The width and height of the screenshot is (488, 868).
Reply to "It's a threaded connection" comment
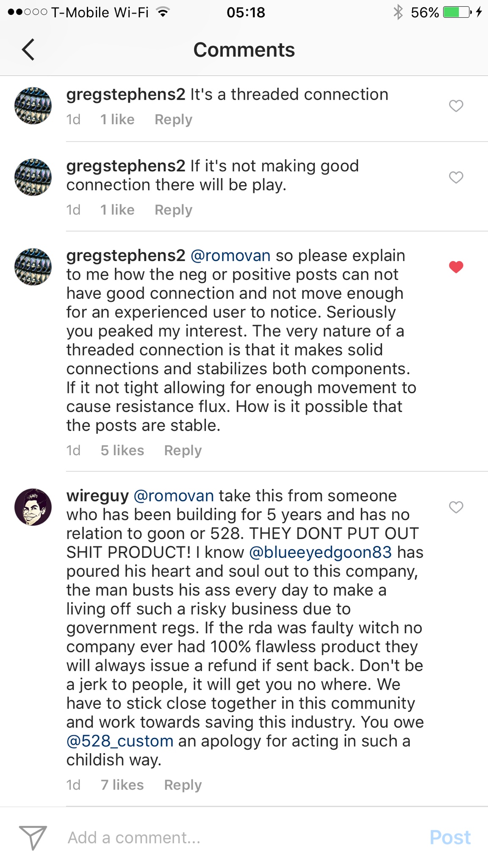coord(173,120)
